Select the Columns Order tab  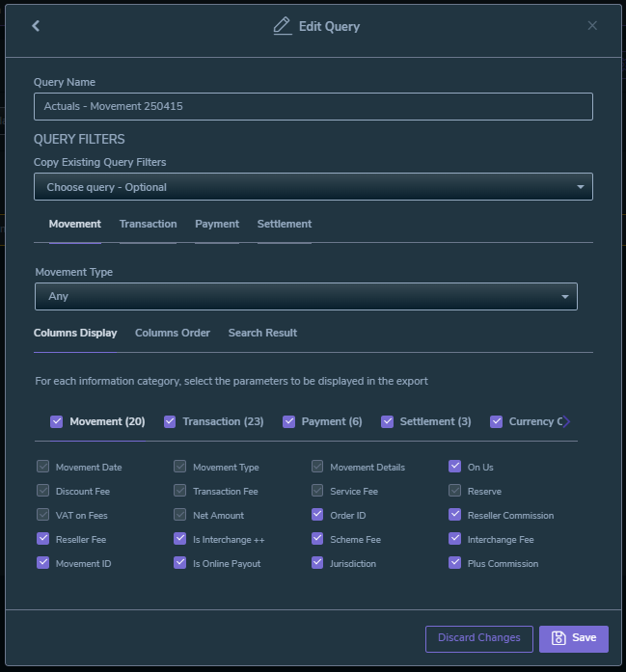(x=173, y=333)
